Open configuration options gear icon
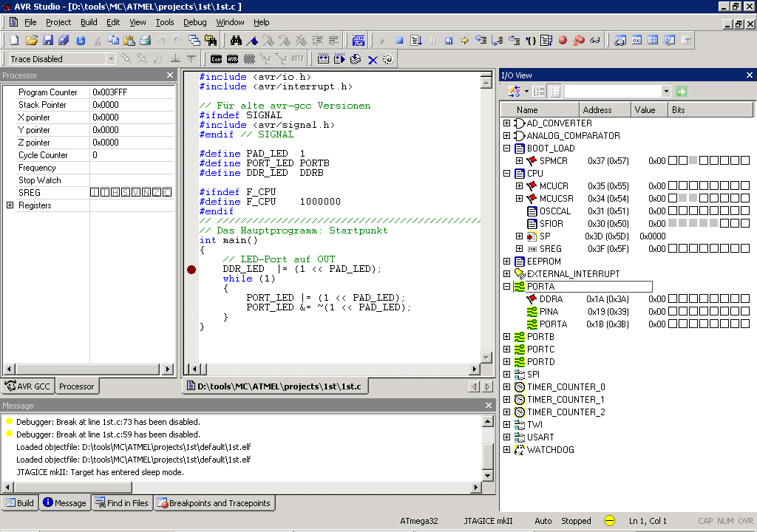The image size is (757, 532). [388, 59]
